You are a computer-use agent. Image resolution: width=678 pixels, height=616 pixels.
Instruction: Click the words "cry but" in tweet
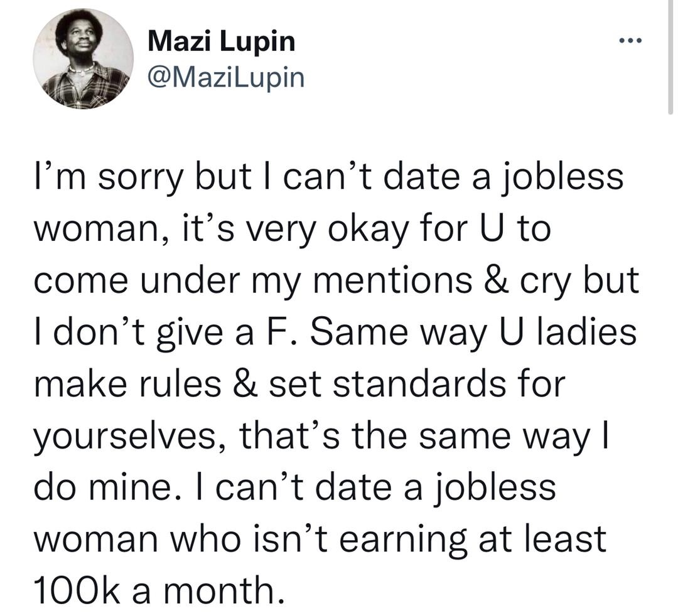pos(578,280)
